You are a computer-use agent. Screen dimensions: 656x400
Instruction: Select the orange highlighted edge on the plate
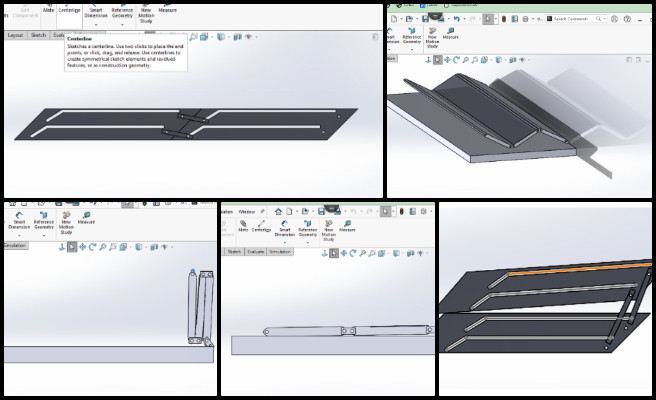[x=580, y=269]
